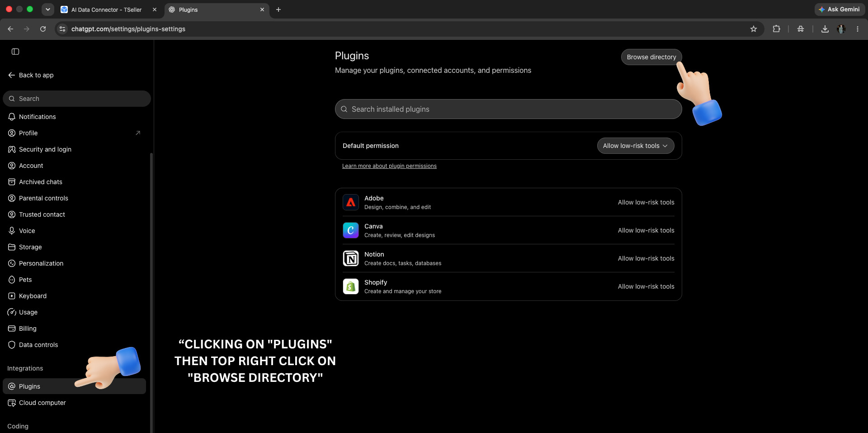The width and height of the screenshot is (868, 433).
Task: Open the browser extensions puzzle icon
Action: coord(776,29)
